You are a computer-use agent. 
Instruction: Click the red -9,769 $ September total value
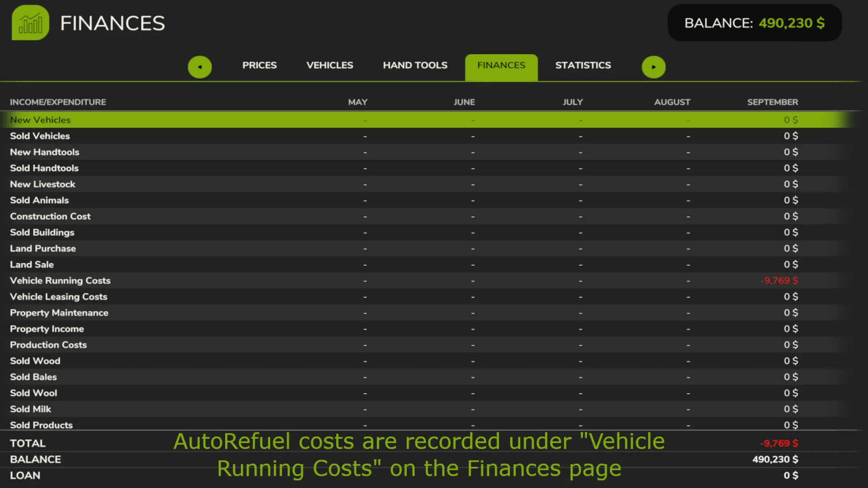click(778, 443)
